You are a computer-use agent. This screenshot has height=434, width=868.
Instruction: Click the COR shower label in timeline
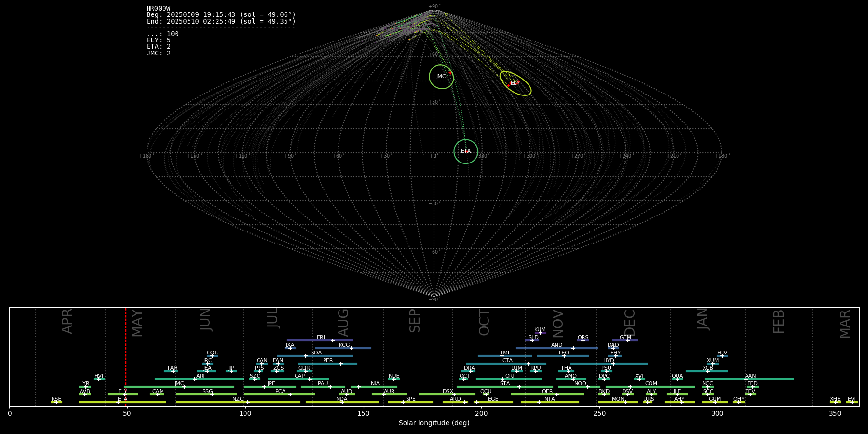point(212,353)
